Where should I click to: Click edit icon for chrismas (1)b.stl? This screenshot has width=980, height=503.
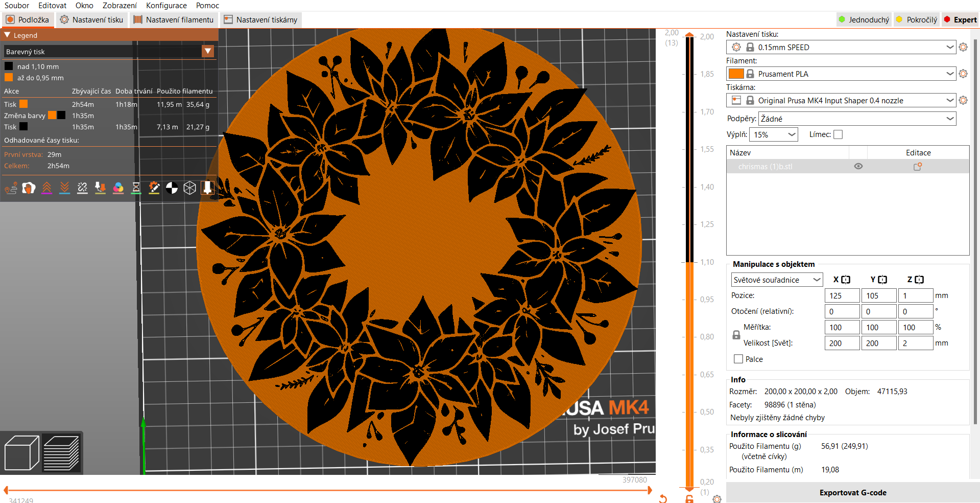918,167
